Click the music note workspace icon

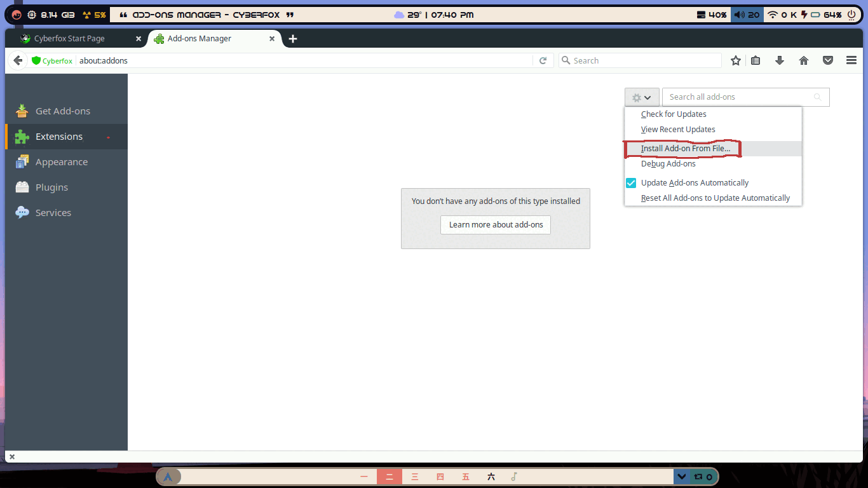click(x=514, y=477)
